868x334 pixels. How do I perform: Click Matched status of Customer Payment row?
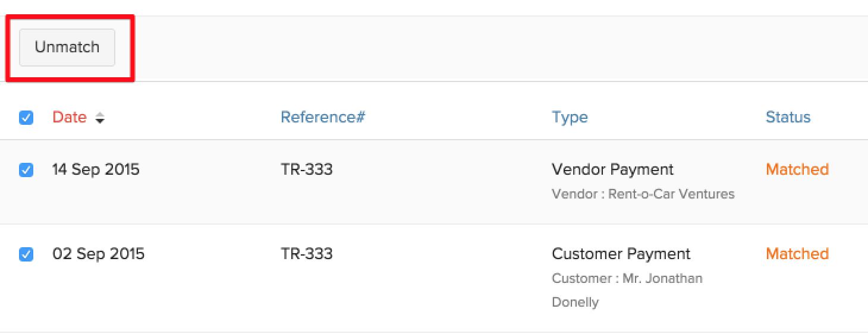pyautogui.click(x=797, y=254)
